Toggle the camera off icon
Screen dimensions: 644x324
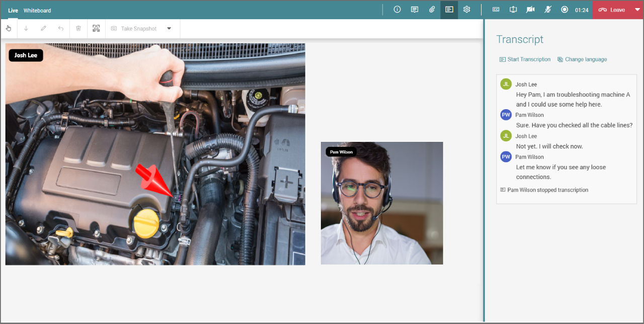[530, 10]
